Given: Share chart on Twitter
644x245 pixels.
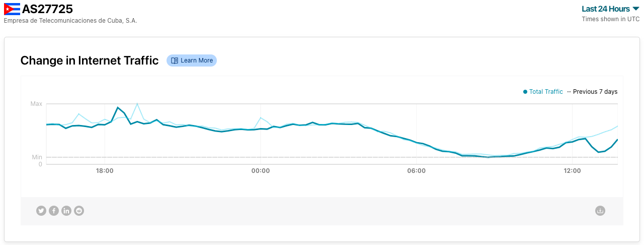Looking at the screenshot, I should pyautogui.click(x=41, y=211).
